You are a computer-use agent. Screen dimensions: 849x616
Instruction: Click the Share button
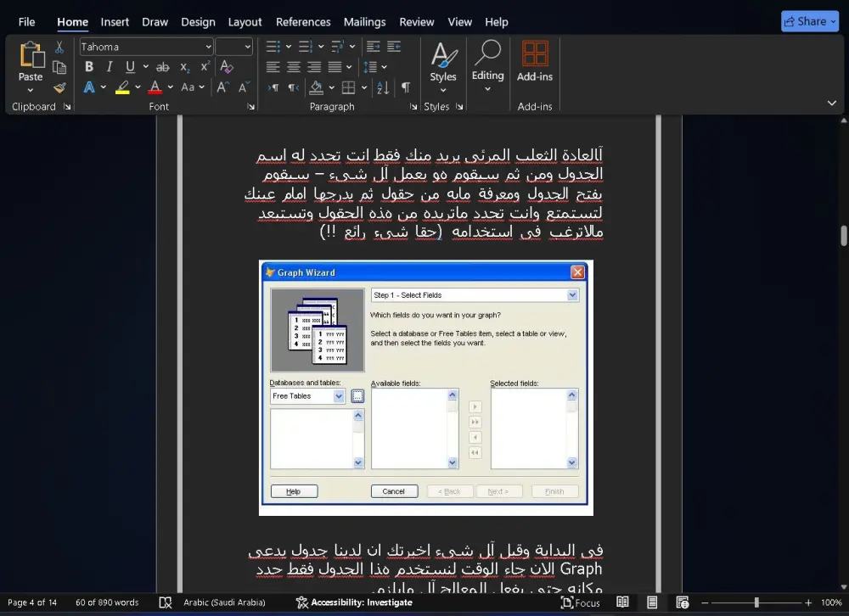tap(809, 20)
